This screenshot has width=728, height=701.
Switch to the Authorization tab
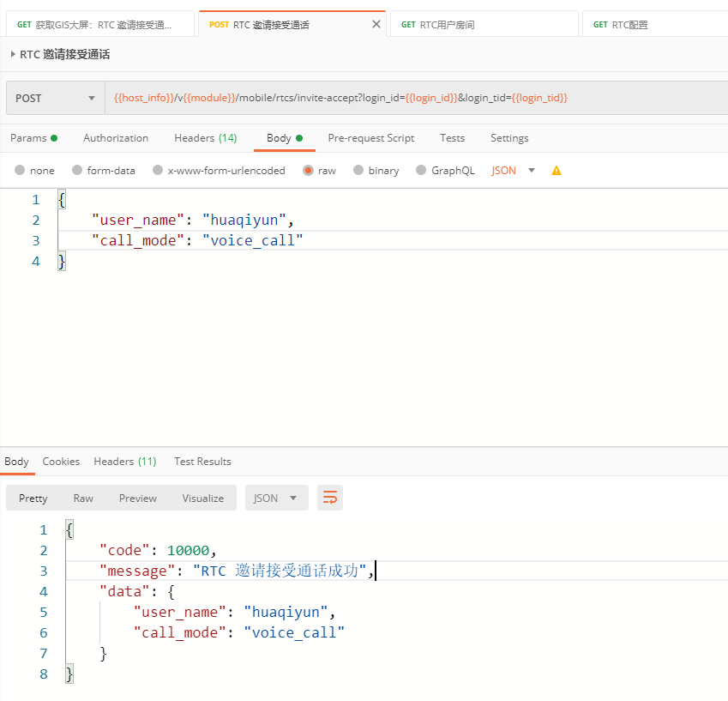coord(116,138)
